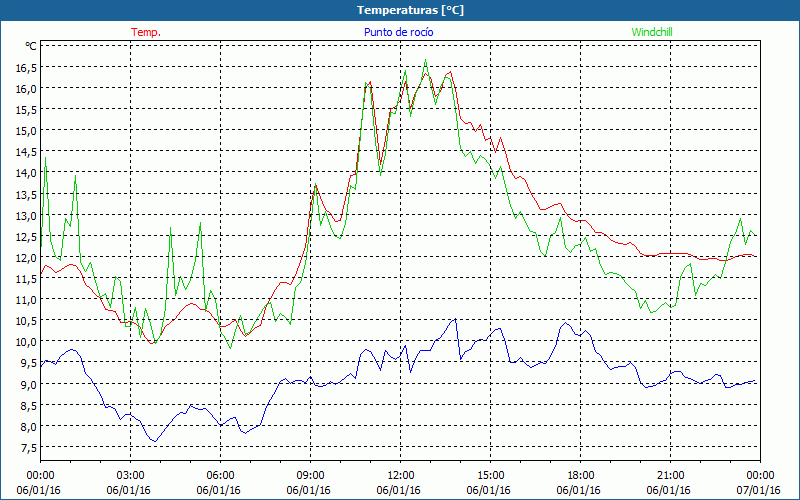Click the 07/01/16 date label on the x-axis
This screenshot has width=800, height=500.
pyautogui.click(x=758, y=490)
